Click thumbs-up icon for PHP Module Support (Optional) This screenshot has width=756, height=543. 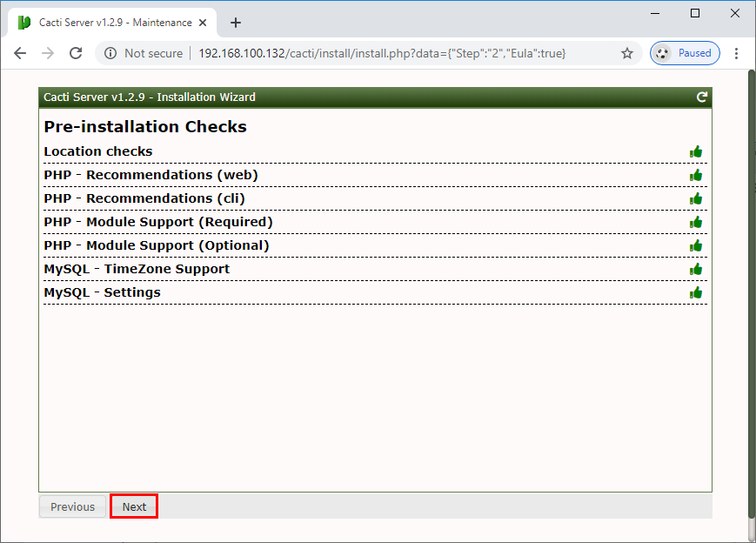point(696,246)
